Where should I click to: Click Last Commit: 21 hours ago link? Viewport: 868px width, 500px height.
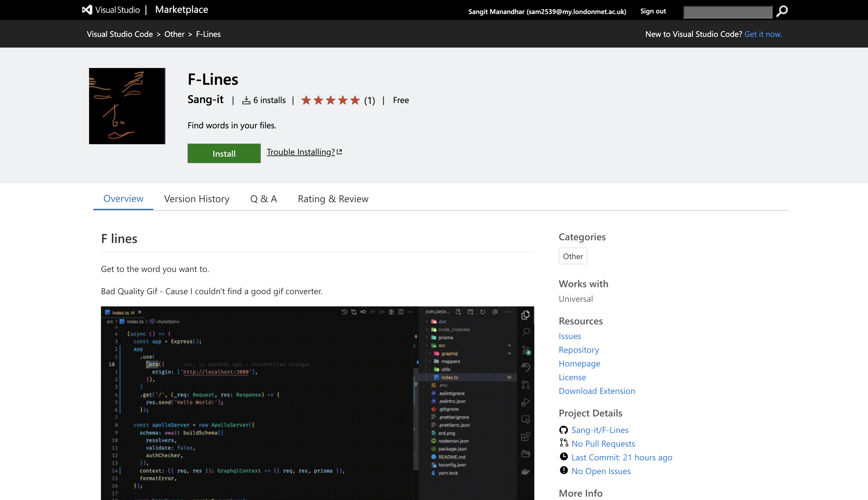622,457
